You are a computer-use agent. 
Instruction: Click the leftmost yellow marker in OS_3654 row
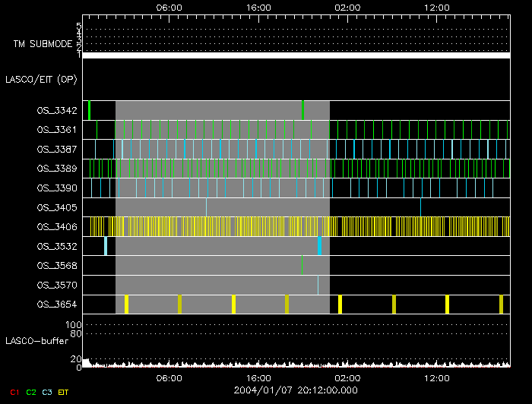(x=126, y=305)
